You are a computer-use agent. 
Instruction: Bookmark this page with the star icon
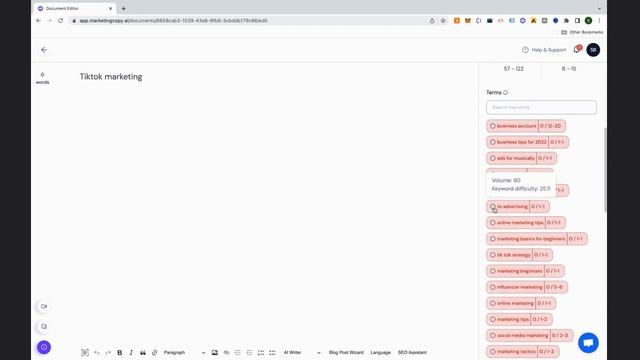pos(443,20)
